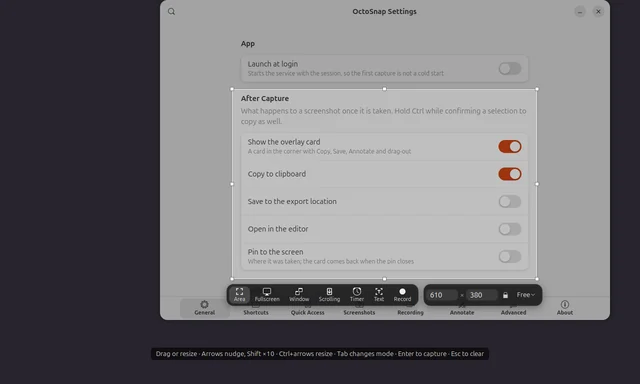The image size is (640, 384).
Task: Choose the Window capture mode
Action: pos(299,295)
